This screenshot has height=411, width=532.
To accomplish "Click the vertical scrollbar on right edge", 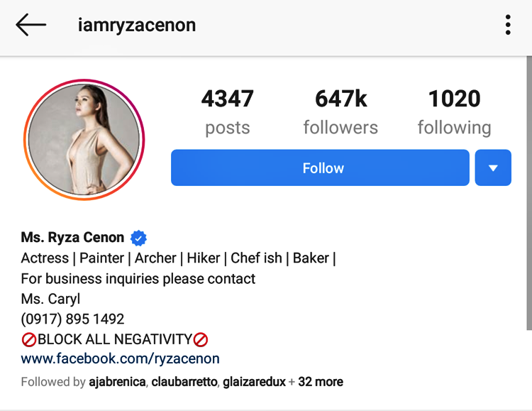I will coord(529,193).
